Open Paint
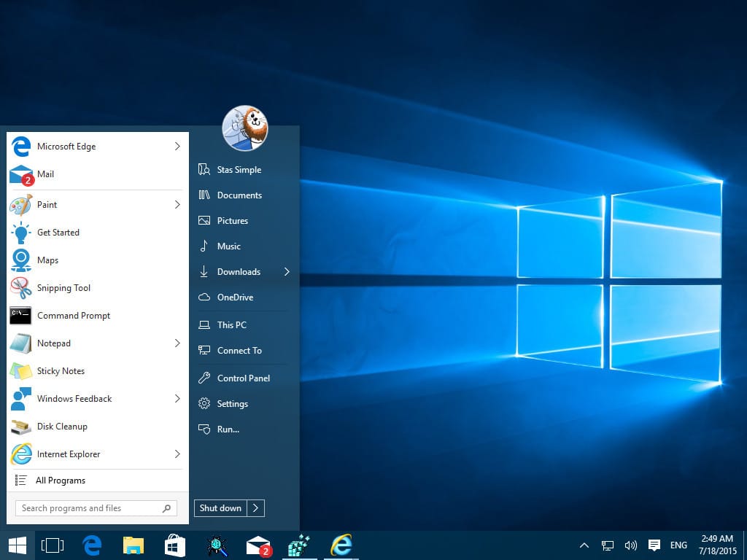This screenshot has height=560, width=747. [47, 205]
